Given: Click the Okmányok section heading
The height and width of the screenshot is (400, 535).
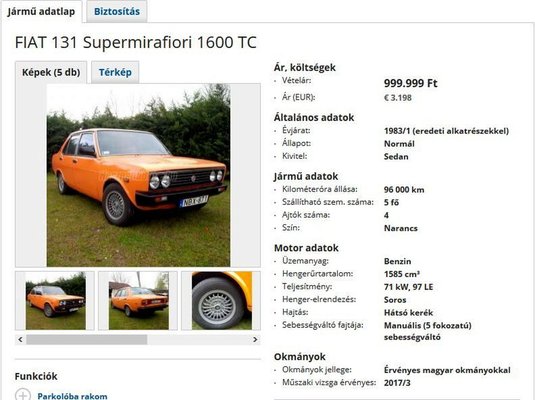Looking at the screenshot, I should (300, 357).
